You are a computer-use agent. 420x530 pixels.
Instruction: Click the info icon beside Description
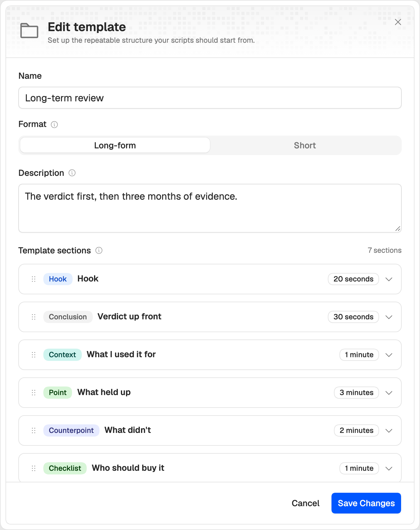72,173
